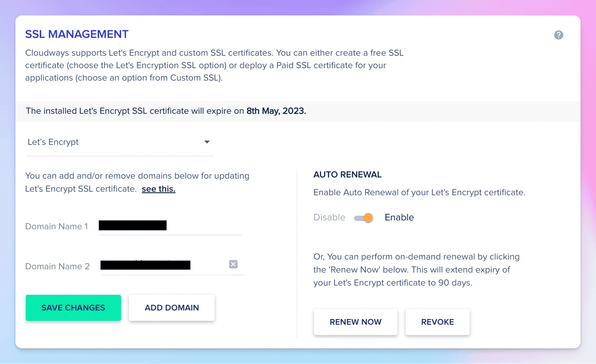Screen dimensions: 596x364
Task: Click the "Domain Name 1" label
Action: [56, 226]
